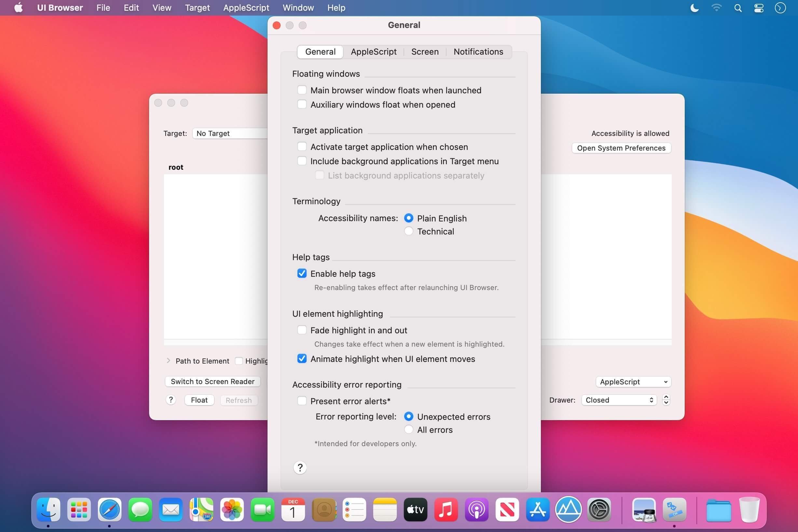
Task: Enable Fade highlight in and out
Action: click(x=302, y=330)
